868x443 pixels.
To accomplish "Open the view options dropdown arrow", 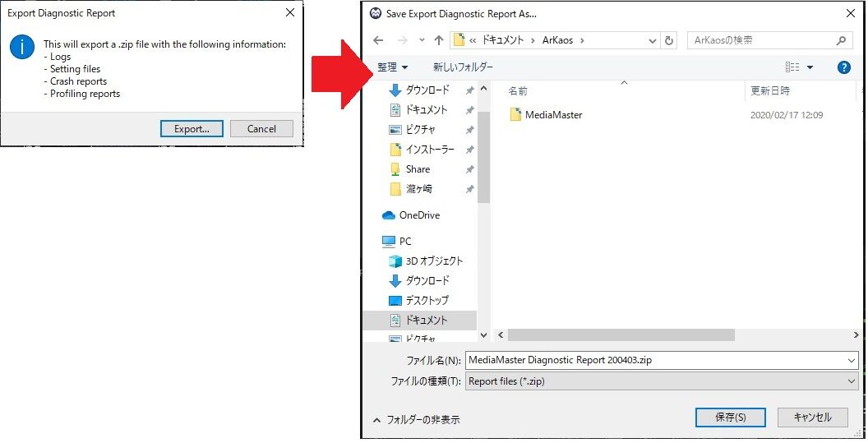I will coord(810,67).
